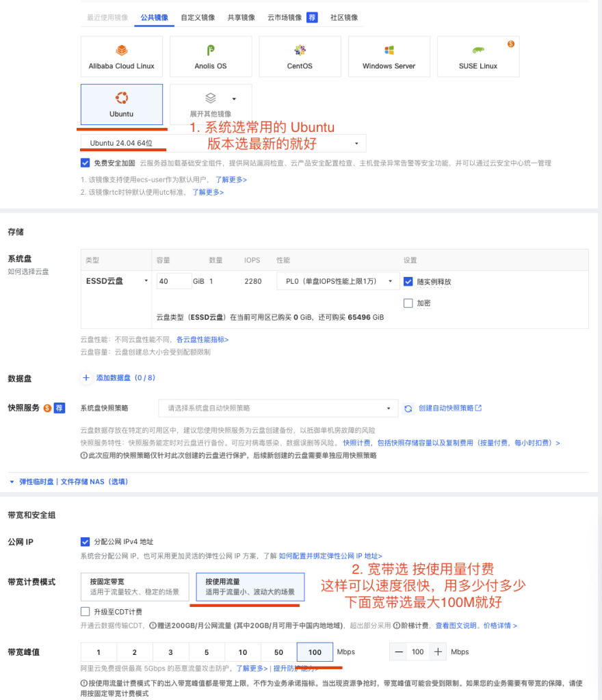The height and width of the screenshot is (700, 602).
Task: Open 了解更多 link for ecs-user
Action: click(x=231, y=180)
